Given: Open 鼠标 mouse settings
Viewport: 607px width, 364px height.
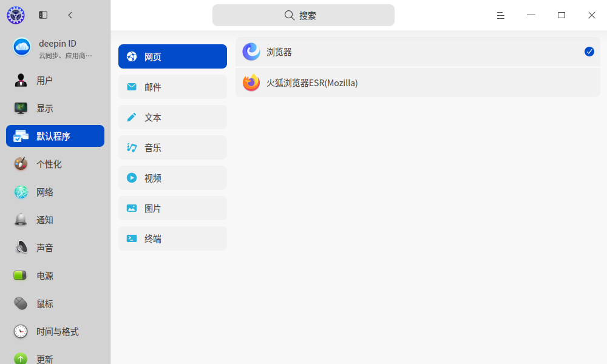Looking at the screenshot, I should pyautogui.click(x=55, y=304).
